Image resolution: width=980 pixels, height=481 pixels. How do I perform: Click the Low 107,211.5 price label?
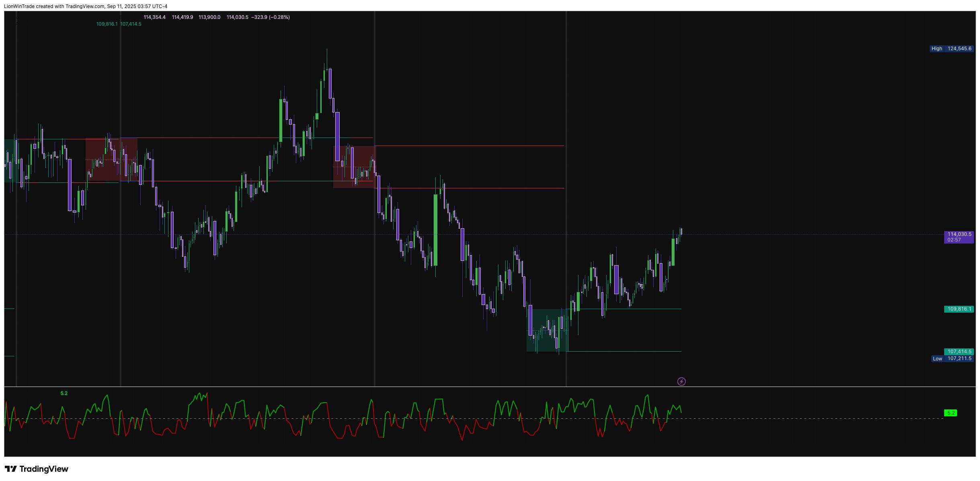click(952, 358)
